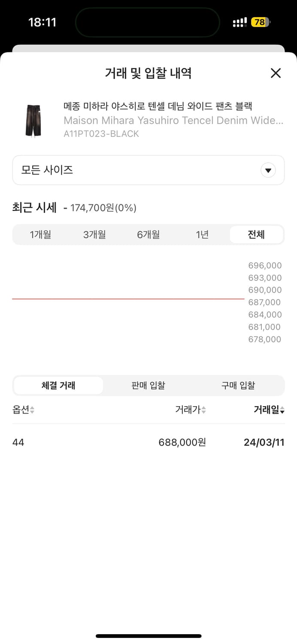Select the 1개월 period toggle
This screenshot has height=644, width=297.
click(41, 234)
